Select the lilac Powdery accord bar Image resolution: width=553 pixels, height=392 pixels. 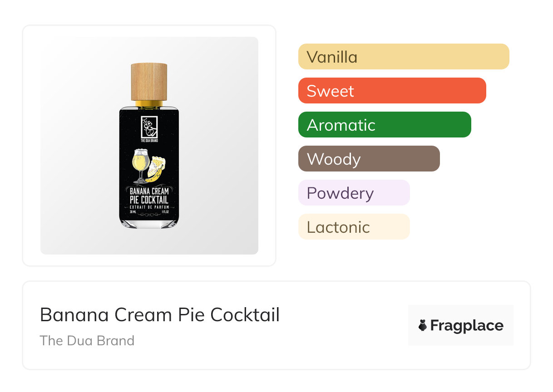pyautogui.click(x=354, y=193)
